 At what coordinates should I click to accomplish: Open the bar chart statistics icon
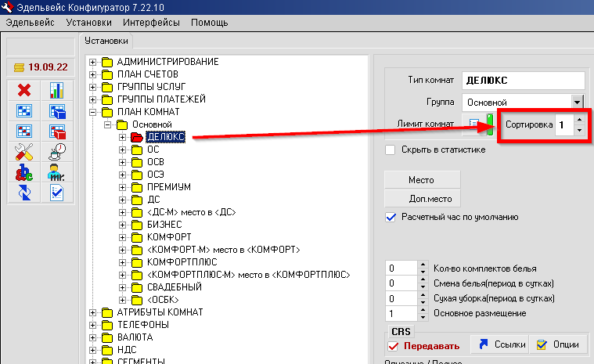[57, 91]
